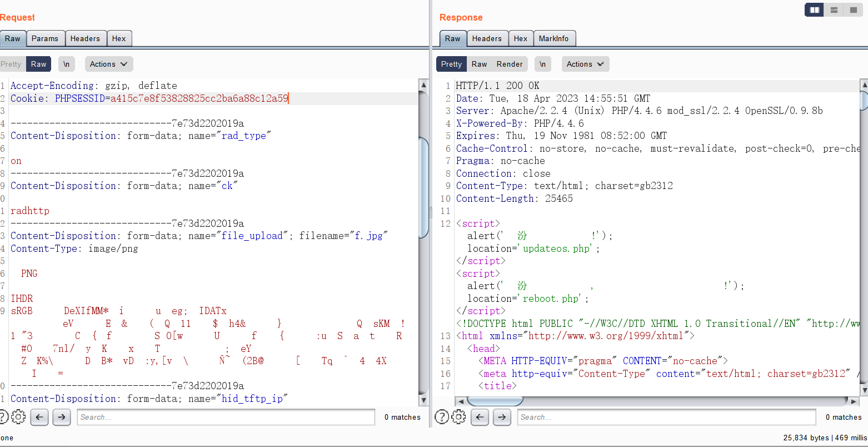The width and height of the screenshot is (868, 447).
Task: Switch to combined tabbed layout view
Action: (852, 9)
